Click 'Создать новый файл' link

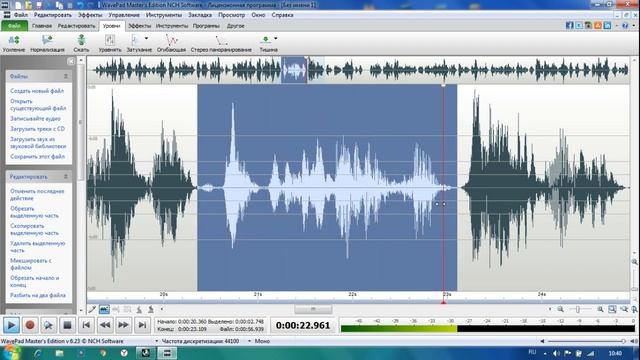coord(37,91)
